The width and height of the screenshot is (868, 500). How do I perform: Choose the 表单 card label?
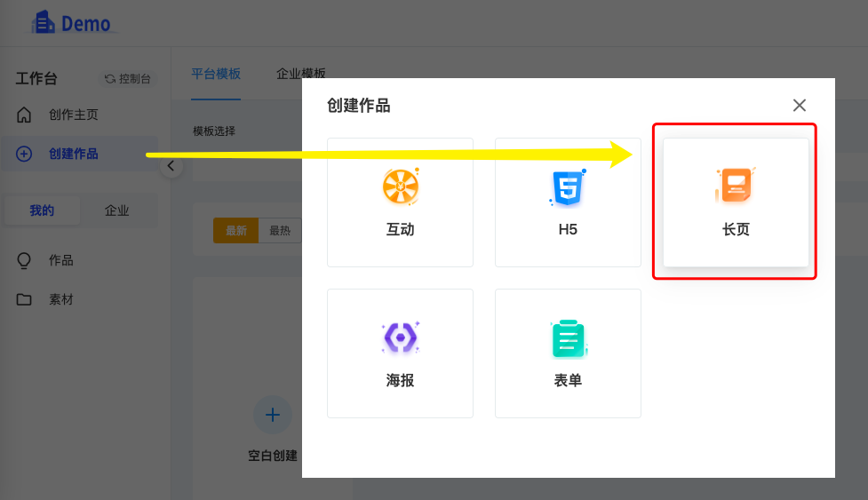click(x=568, y=380)
